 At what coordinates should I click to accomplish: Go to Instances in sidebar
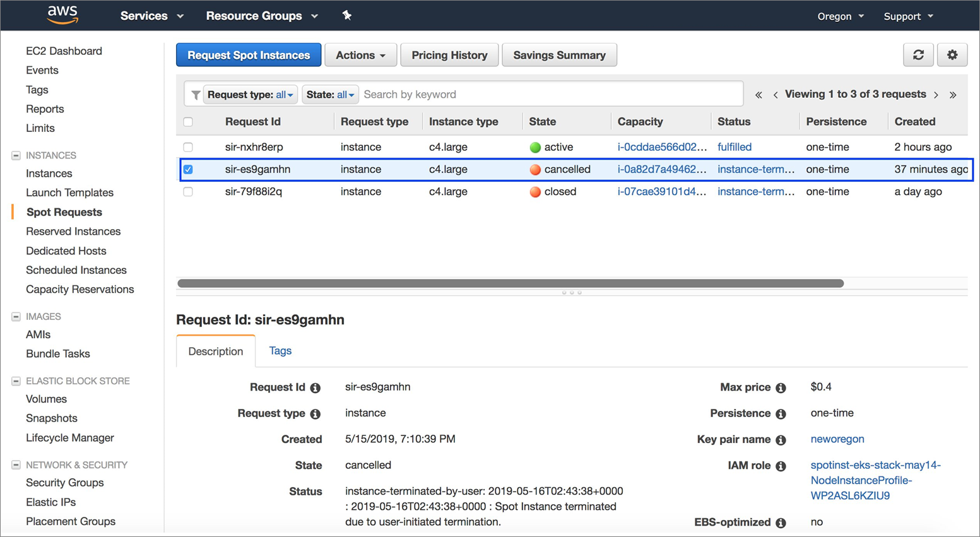pyautogui.click(x=49, y=174)
